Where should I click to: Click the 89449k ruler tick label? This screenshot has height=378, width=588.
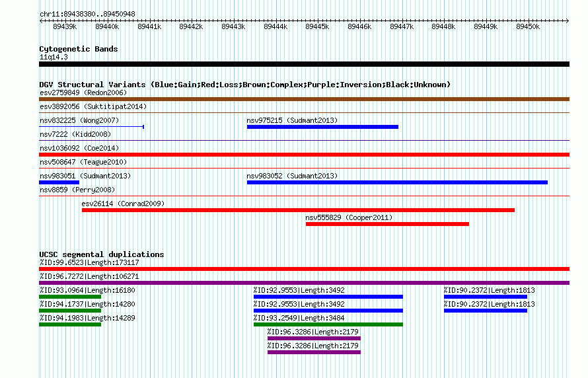pos(486,26)
